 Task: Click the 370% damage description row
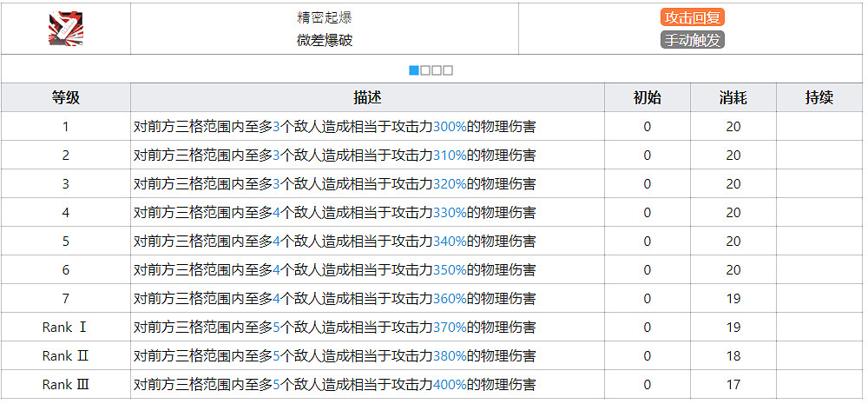click(367, 327)
